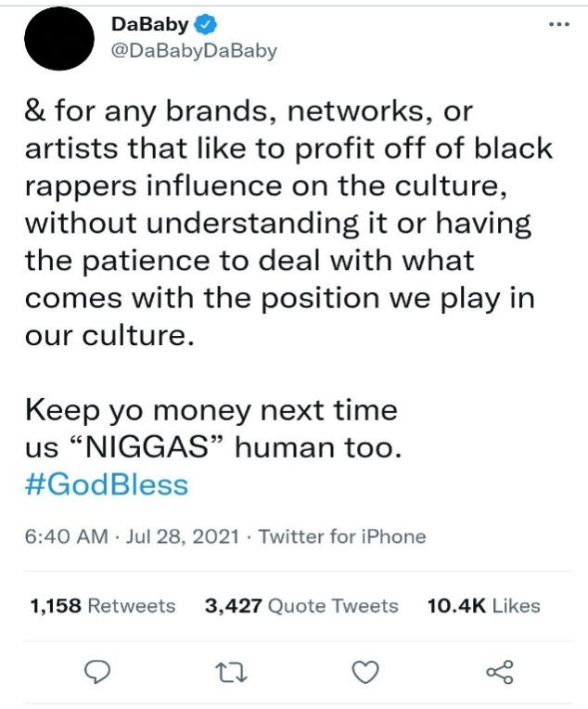Viewport: 588px width, 709px height.
Task: Open the three-dot more options menu
Action: (558, 24)
